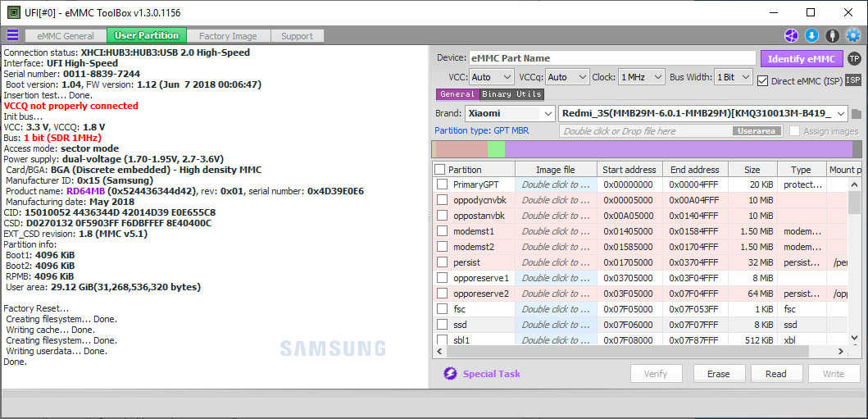Click the Size column header
This screenshot has width=868, height=419.
click(752, 170)
